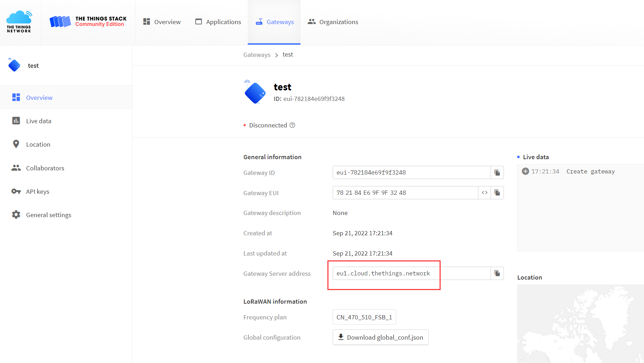Screen dimensions: 644x363
Task: Select the Overview sidebar item
Action: 39,98
